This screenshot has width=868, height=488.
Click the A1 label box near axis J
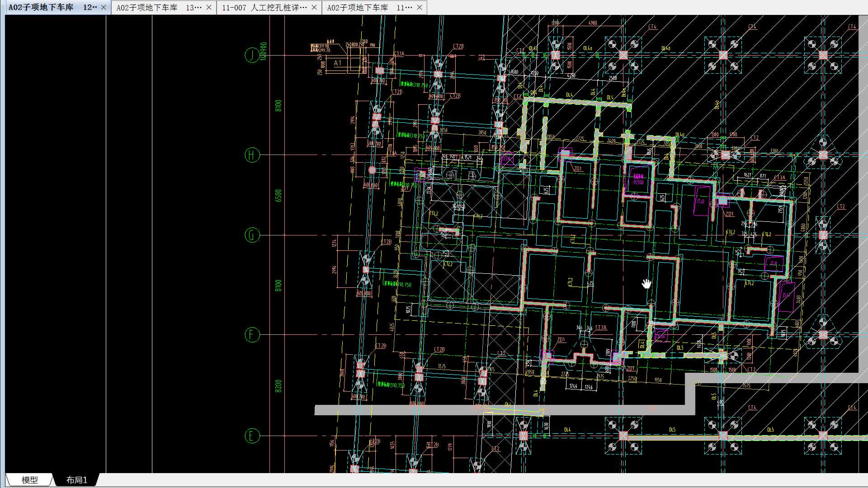click(338, 63)
